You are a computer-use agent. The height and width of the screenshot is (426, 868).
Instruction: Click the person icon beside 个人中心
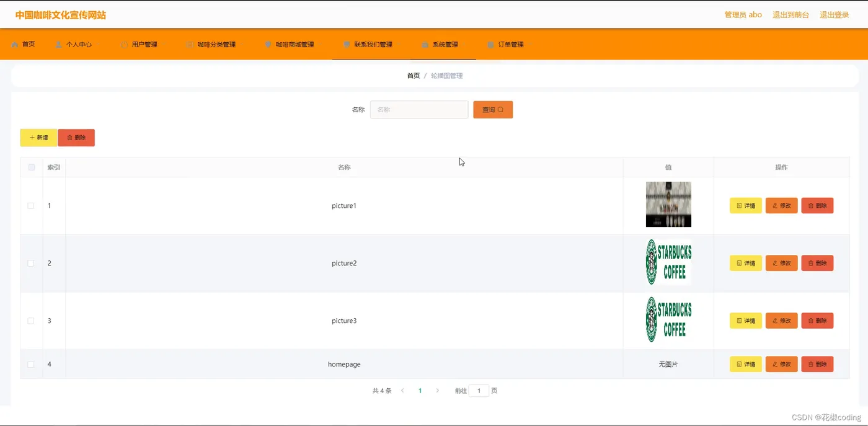pyautogui.click(x=59, y=45)
